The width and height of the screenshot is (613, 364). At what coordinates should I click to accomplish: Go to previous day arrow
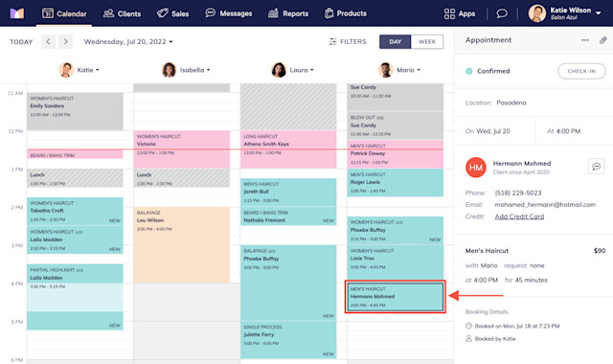(x=48, y=41)
